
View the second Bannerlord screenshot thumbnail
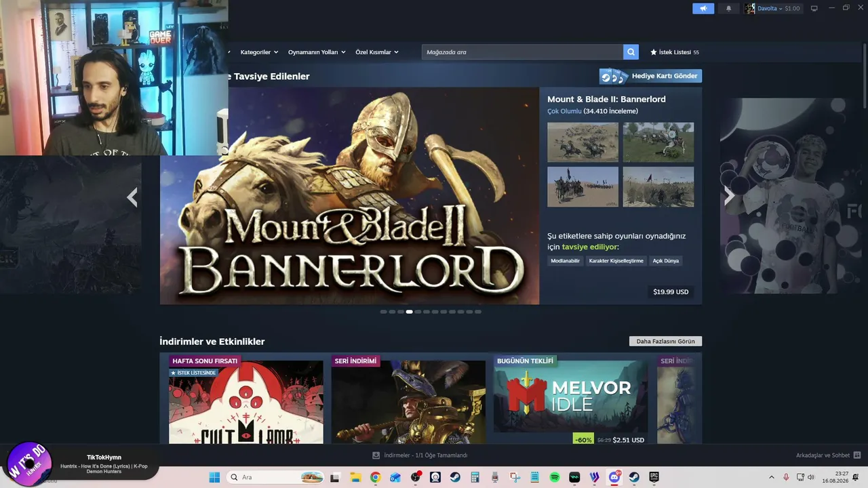(658, 142)
